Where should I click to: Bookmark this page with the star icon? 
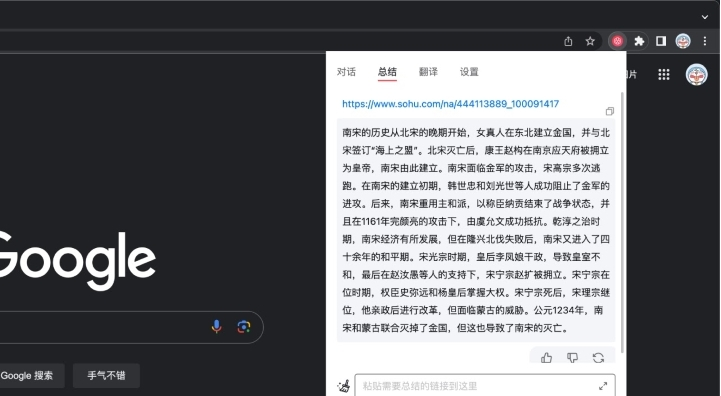click(x=590, y=41)
